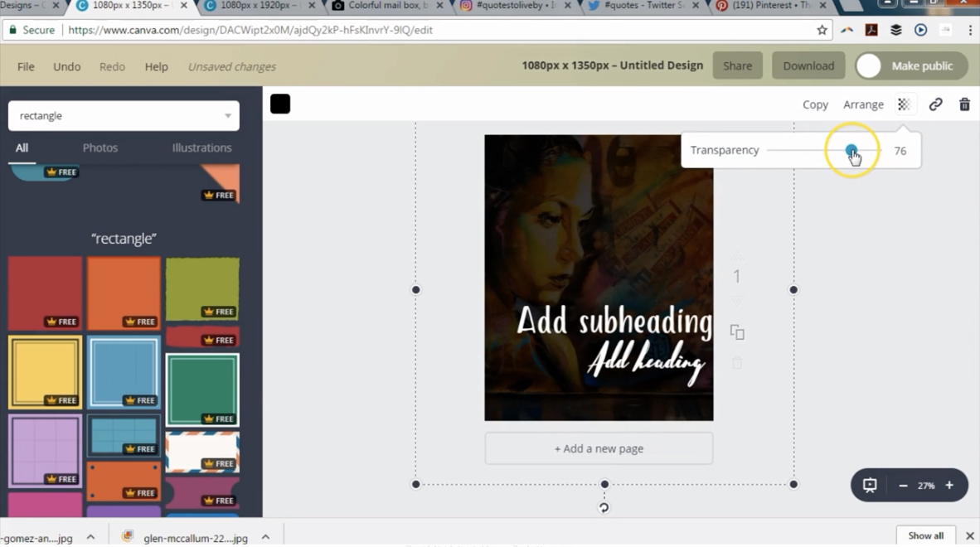Screen dimensions: 980x547
Task: Adjust the Transparency slider handle
Action: pyautogui.click(x=851, y=151)
